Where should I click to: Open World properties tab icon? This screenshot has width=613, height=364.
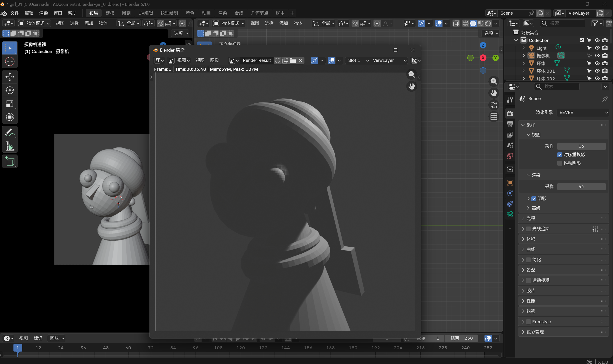tap(510, 156)
